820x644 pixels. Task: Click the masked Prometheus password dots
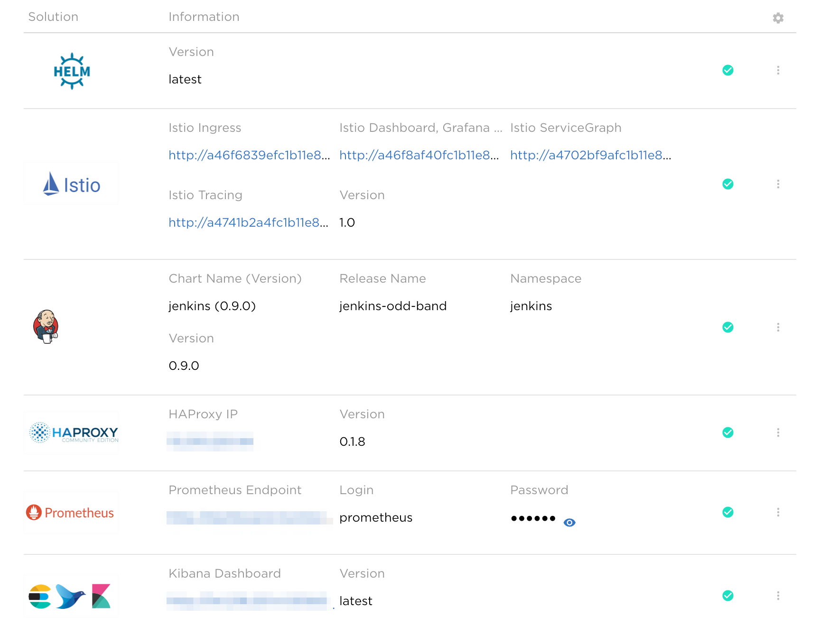[533, 518]
